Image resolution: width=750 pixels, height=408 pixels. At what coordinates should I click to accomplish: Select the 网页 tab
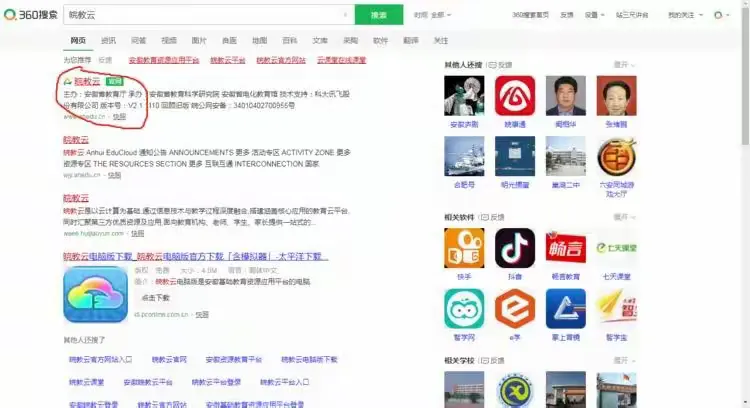pyautogui.click(x=78, y=41)
